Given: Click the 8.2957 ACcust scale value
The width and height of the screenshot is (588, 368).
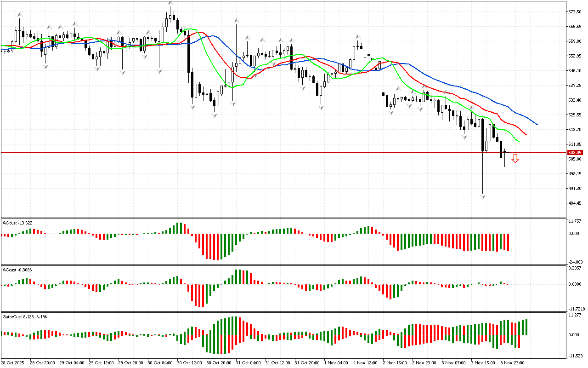Looking at the screenshot, I should click(575, 267).
